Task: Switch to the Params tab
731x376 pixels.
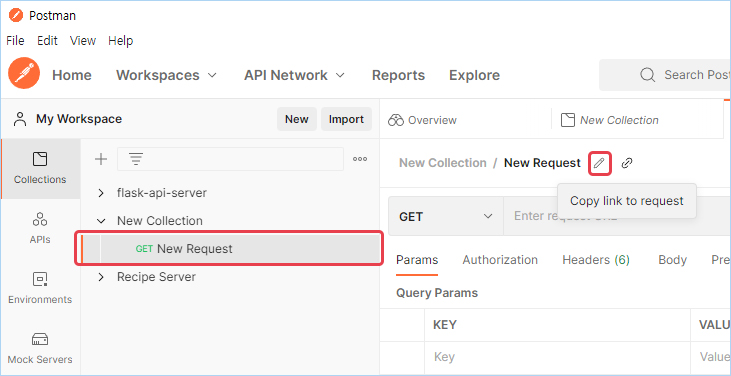Action: (x=417, y=260)
